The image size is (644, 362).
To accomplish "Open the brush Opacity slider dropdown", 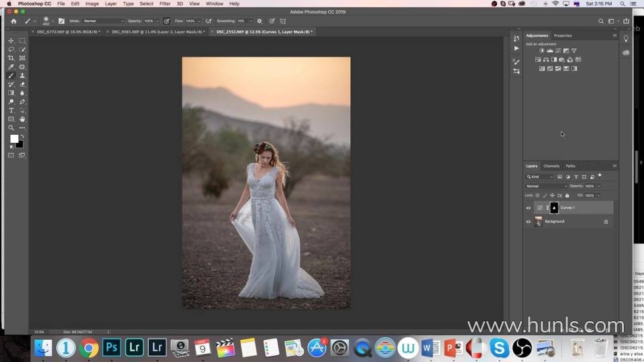I will pyautogui.click(x=157, y=21).
